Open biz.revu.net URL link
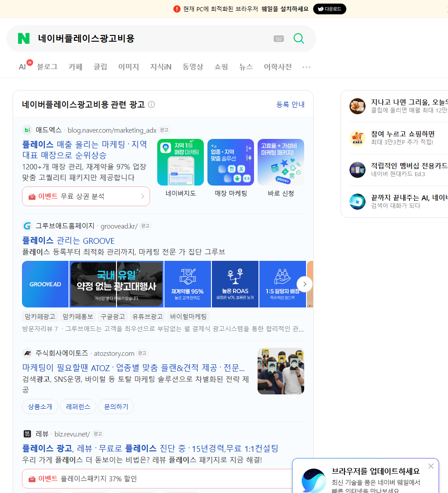448x493 pixels. pos(72,434)
